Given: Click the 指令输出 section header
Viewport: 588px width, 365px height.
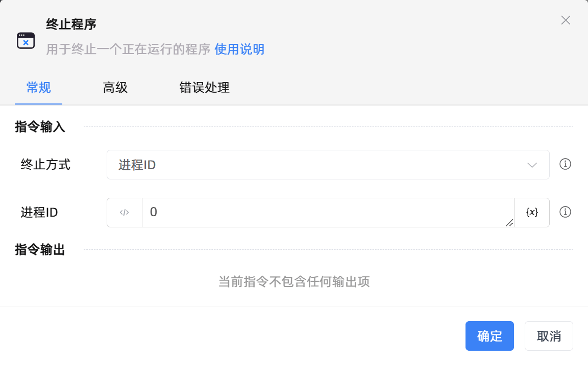Looking at the screenshot, I should tap(39, 250).
